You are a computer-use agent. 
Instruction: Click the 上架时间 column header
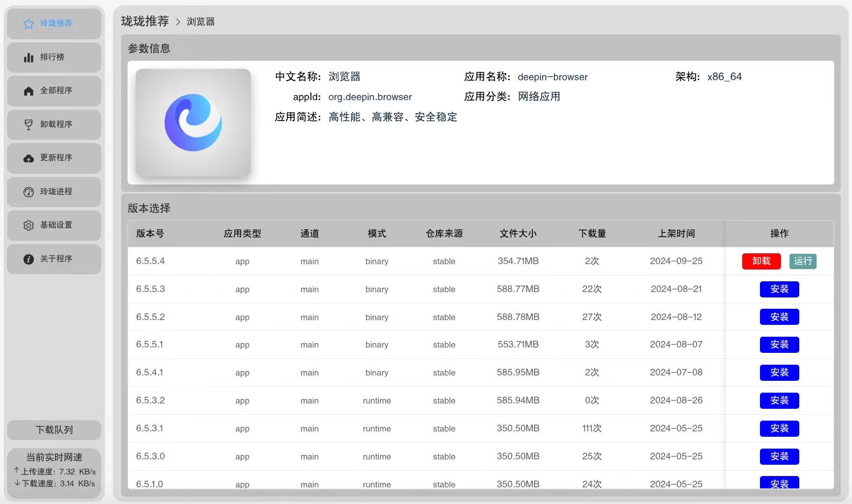(x=676, y=233)
